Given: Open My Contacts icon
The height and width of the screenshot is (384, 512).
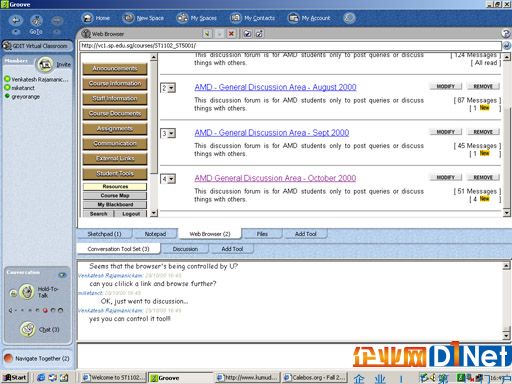Looking at the screenshot, I should coord(236,18).
